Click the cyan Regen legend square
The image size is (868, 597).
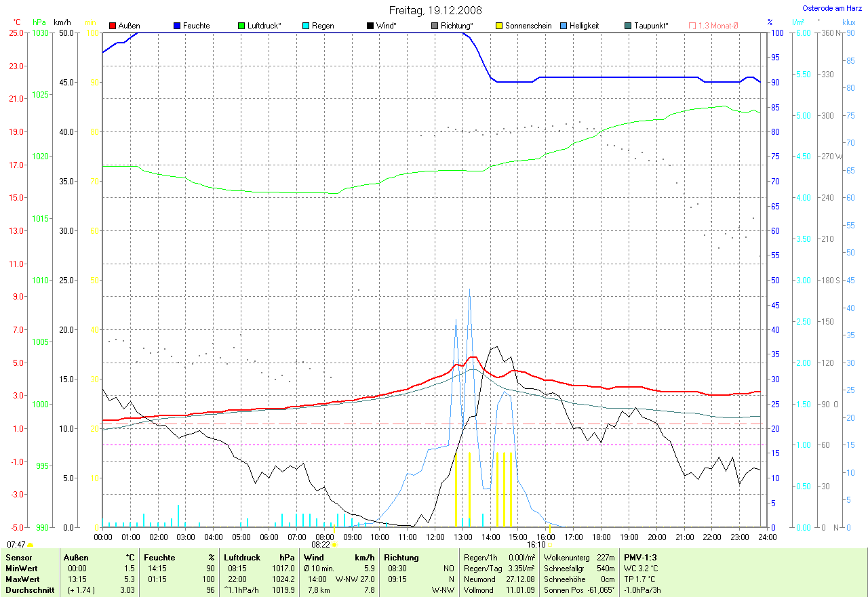307,26
